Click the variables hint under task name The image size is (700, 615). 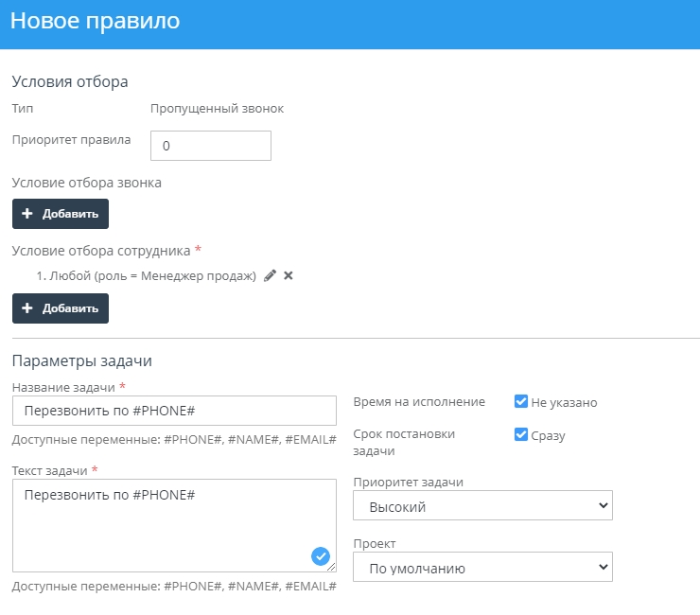point(174,440)
